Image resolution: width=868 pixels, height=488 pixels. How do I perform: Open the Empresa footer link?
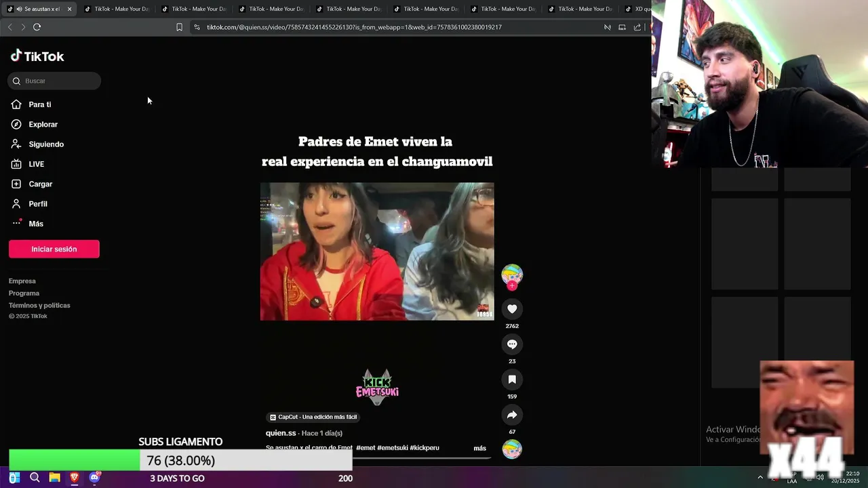[x=22, y=281]
